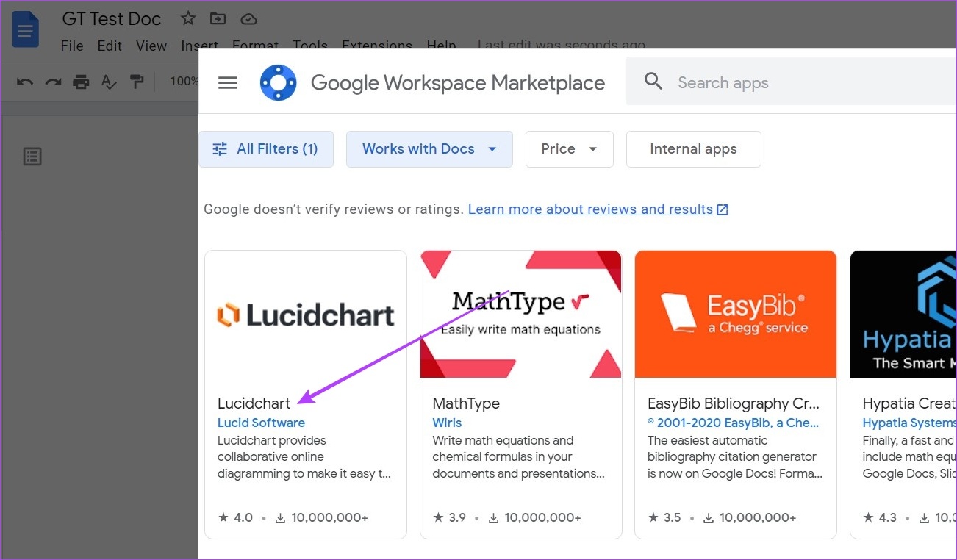Click Lucidchart's 4.0 star rating
This screenshot has width=957, height=560.
[236, 517]
